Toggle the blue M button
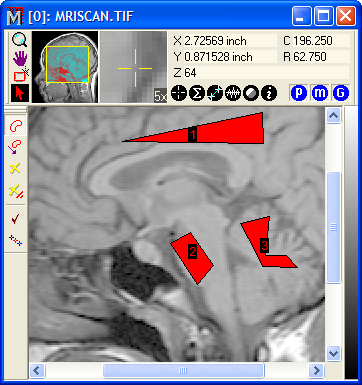This screenshot has width=362, height=385. pos(320,93)
